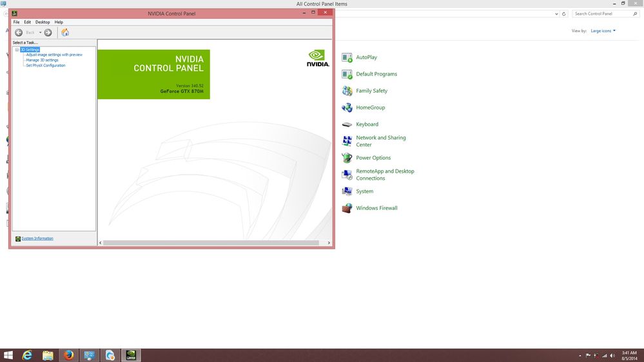Click the Forward arrow in NVIDIA toolbar
The width and height of the screenshot is (644, 362).
click(x=48, y=32)
